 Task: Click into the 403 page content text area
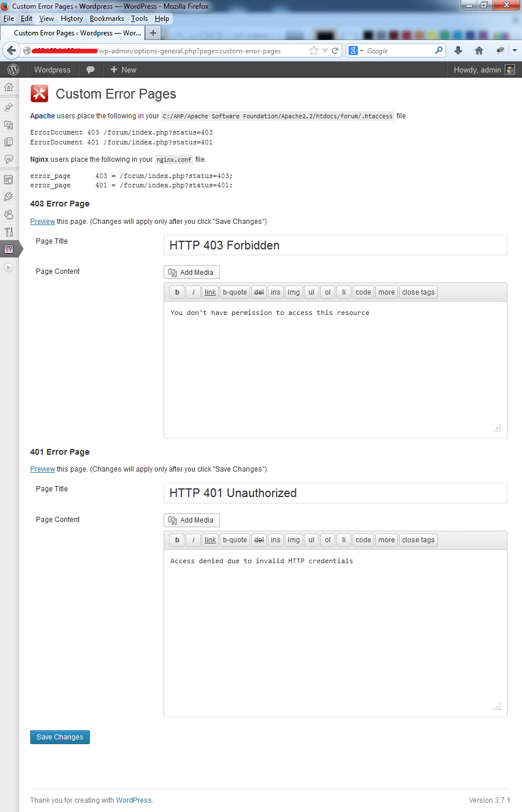[x=335, y=369]
